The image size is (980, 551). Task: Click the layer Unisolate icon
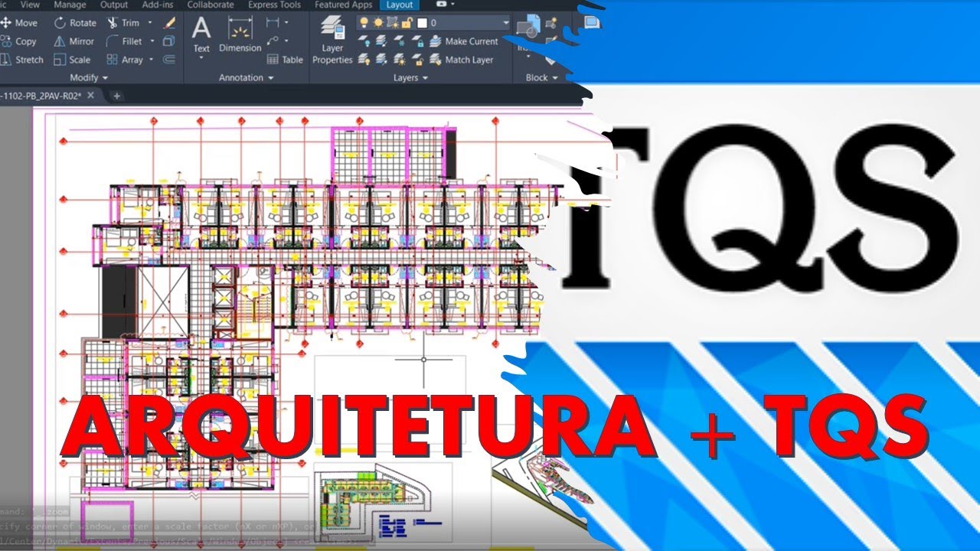(x=382, y=60)
